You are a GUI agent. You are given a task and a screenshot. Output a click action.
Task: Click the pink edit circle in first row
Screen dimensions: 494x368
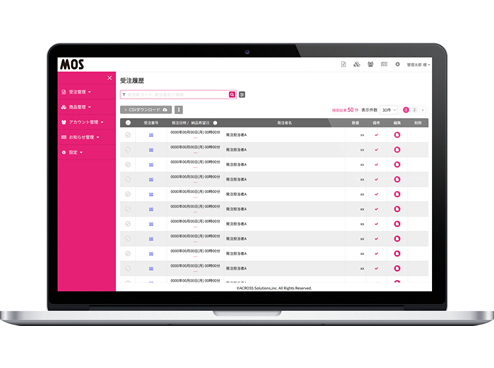point(397,135)
